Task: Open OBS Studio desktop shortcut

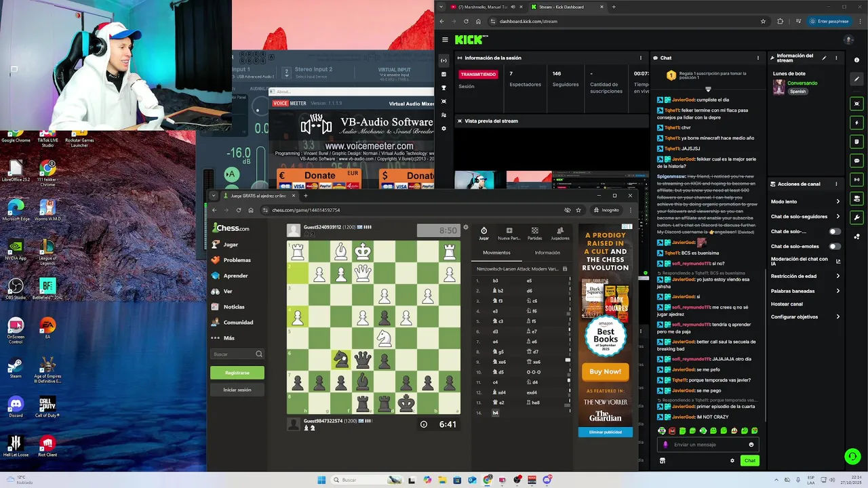Action: pos(16,289)
